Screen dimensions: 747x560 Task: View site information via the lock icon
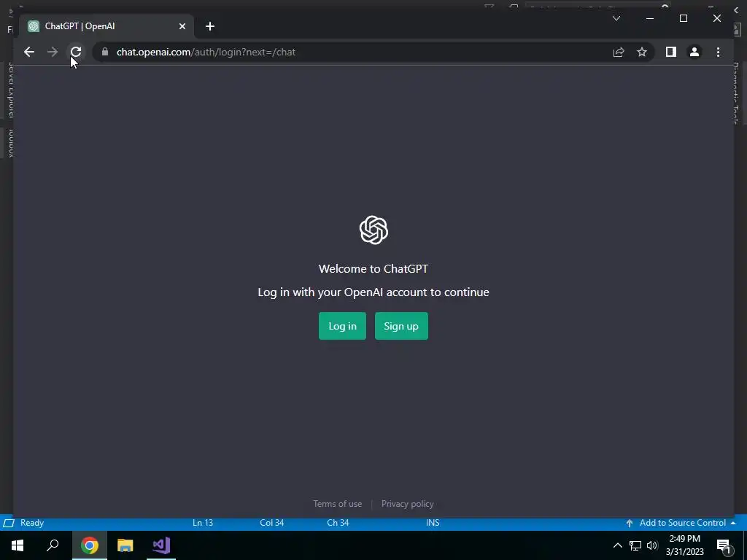(x=105, y=52)
